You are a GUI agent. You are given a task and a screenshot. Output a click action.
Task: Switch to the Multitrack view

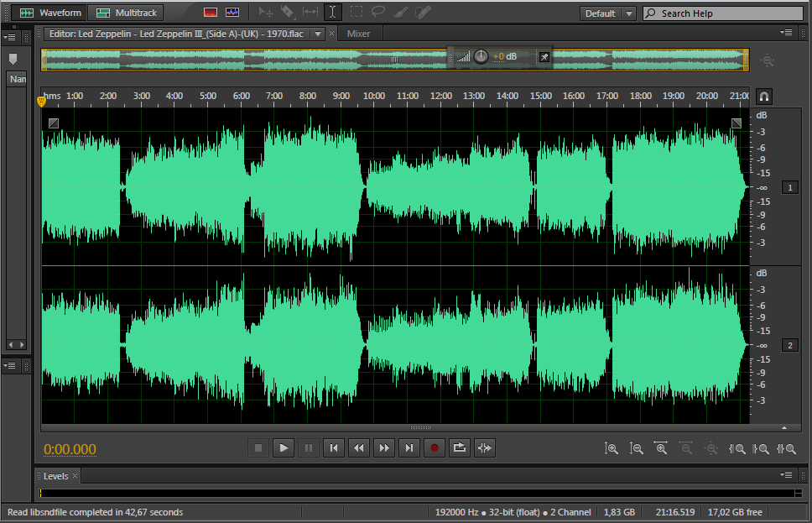[x=126, y=13]
